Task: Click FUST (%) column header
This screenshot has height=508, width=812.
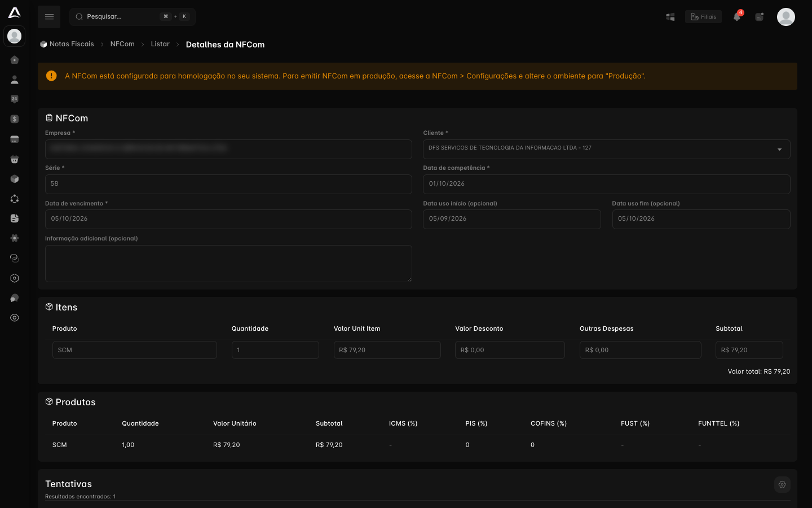Action: click(x=636, y=423)
